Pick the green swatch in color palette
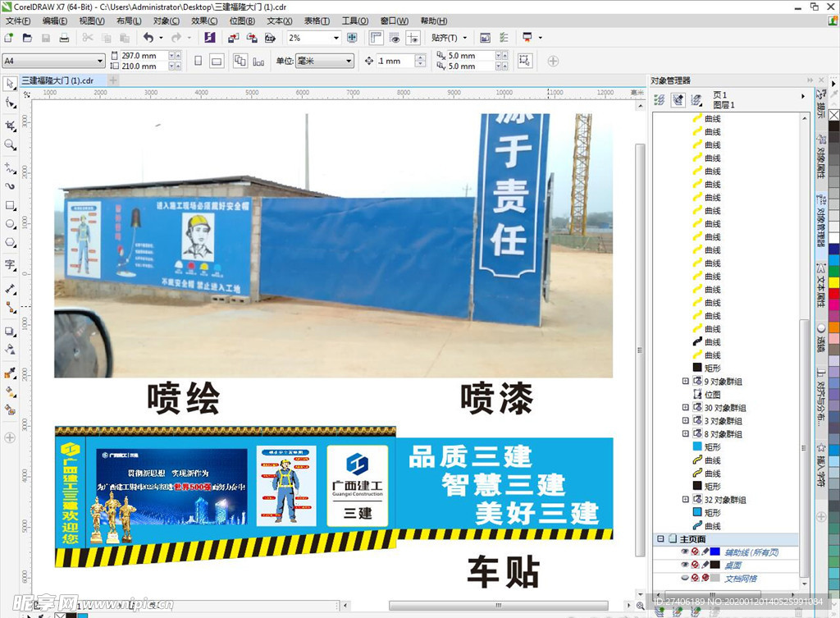Screen dimensions: 840x618 [834, 271]
